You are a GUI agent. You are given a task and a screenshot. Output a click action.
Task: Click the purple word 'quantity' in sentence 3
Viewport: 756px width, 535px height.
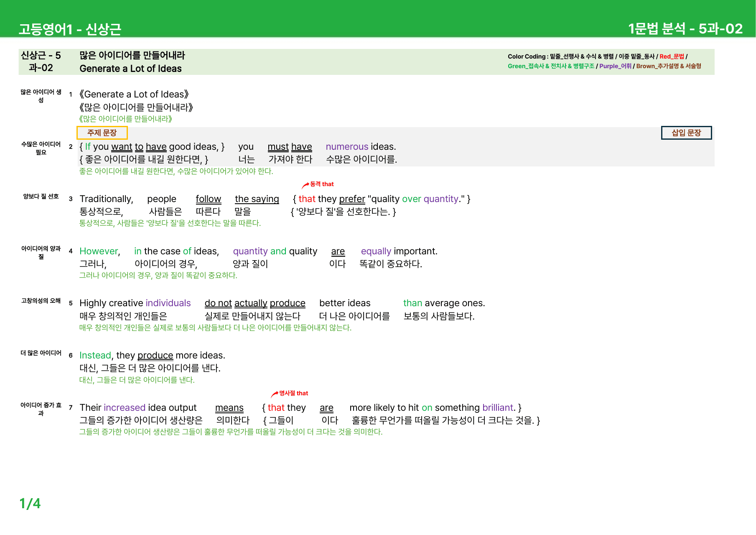pyautogui.click(x=441, y=199)
